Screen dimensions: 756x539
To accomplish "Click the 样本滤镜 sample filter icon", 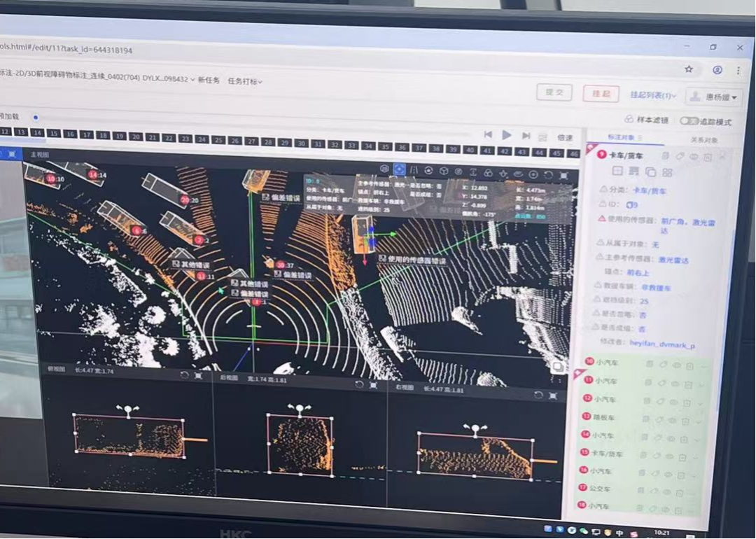I will pyautogui.click(x=629, y=118).
